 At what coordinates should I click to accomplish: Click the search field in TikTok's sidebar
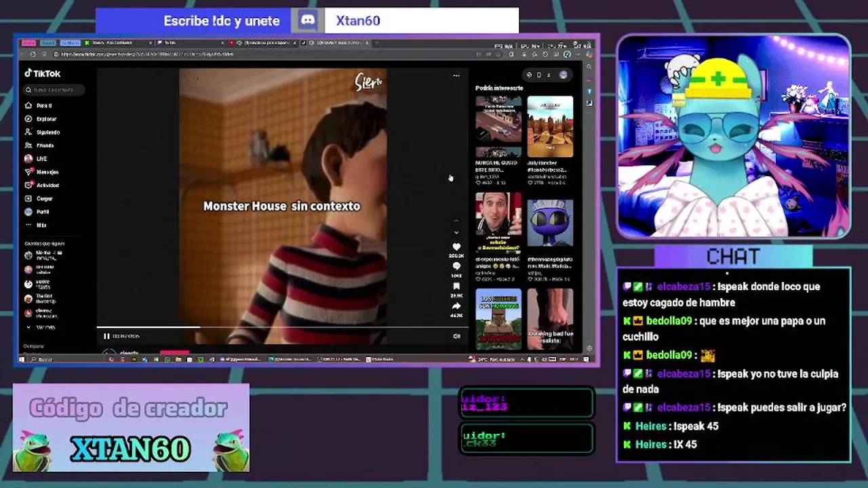54,89
